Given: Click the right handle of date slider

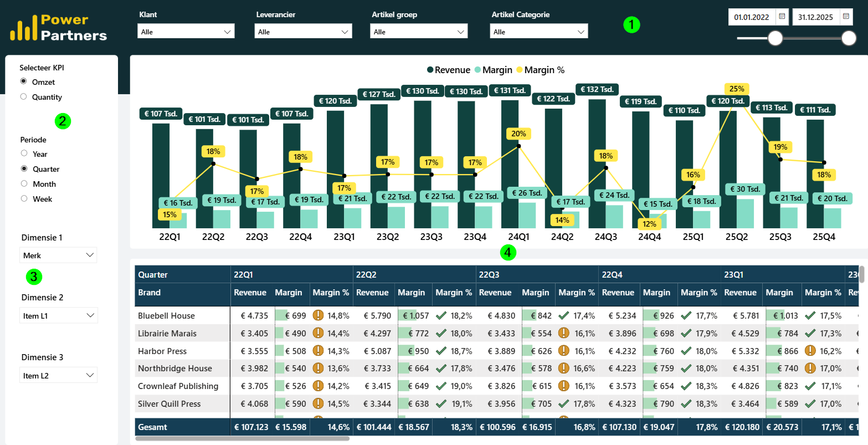Looking at the screenshot, I should pos(849,38).
